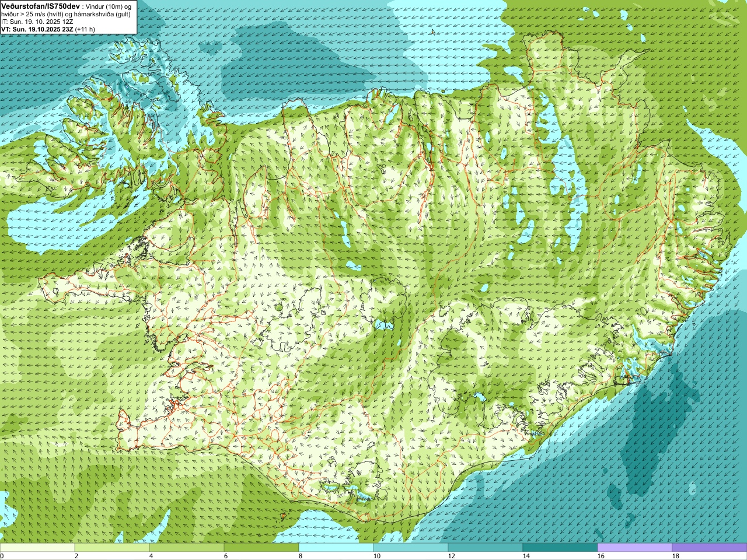The width and height of the screenshot is (747, 560).
Task: Click the pale yellow 0–2 m/s legend swatch
Action: tap(37, 548)
